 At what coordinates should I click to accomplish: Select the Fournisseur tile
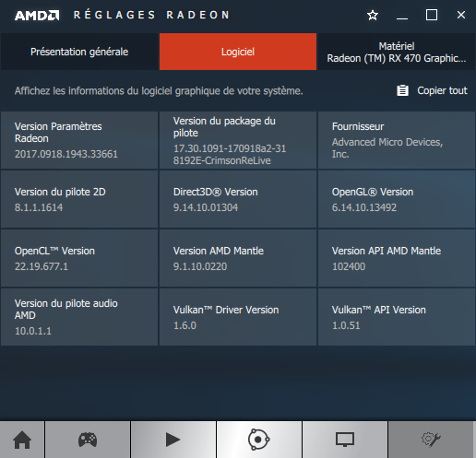coord(397,140)
